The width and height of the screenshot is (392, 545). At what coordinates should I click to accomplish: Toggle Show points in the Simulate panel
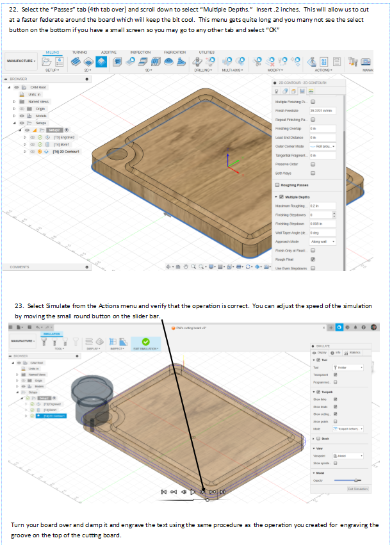336,421
